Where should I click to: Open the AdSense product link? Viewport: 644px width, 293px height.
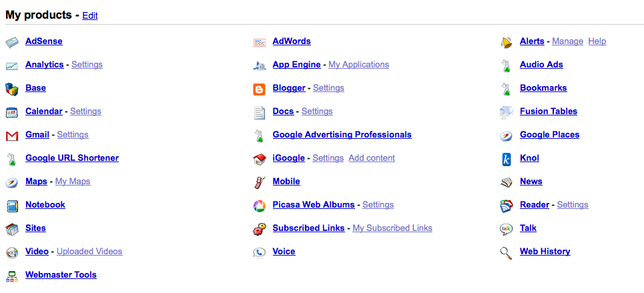click(x=44, y=41)
